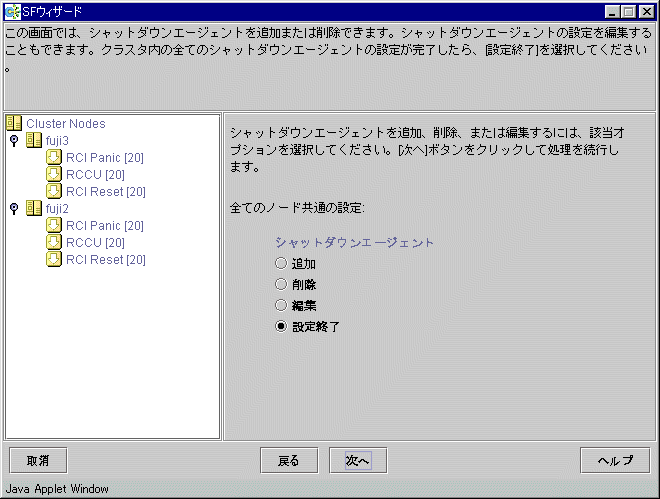Collapse the fuji3 tree node
660x499 pixels.
pyautogui.click(x=14, y=141)
